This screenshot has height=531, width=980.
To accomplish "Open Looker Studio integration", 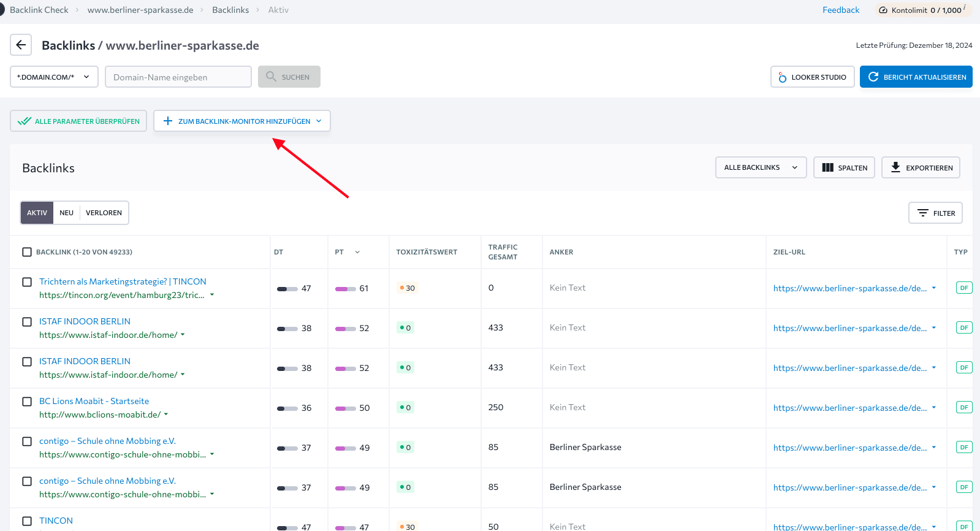I will coord(812,77).
